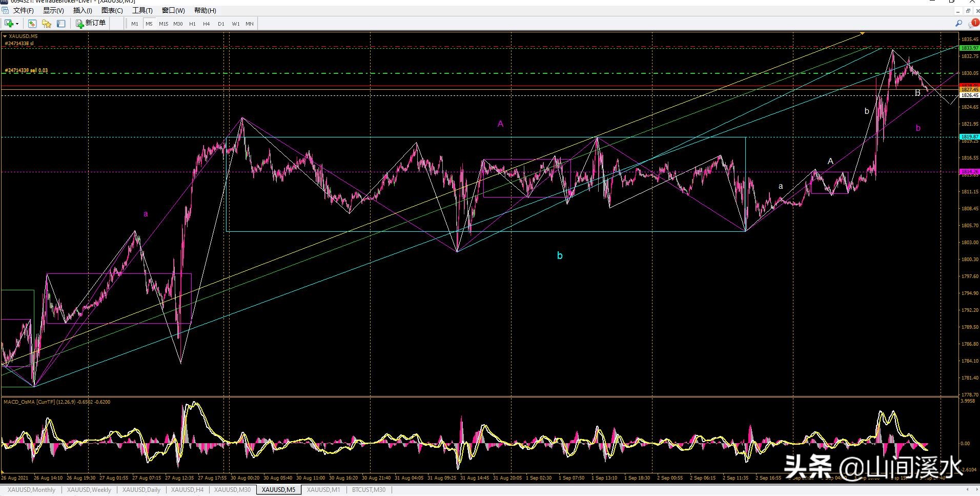This screenshot has height=496, width=980.
Task: Open the 图表(C) charts menu
Action: pos(112,10)
